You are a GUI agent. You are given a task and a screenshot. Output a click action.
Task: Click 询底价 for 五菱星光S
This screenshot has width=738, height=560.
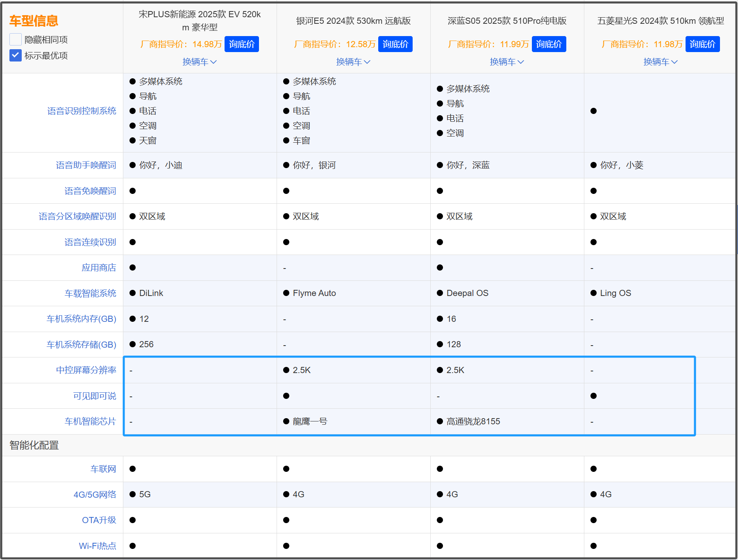click(703, 44)
